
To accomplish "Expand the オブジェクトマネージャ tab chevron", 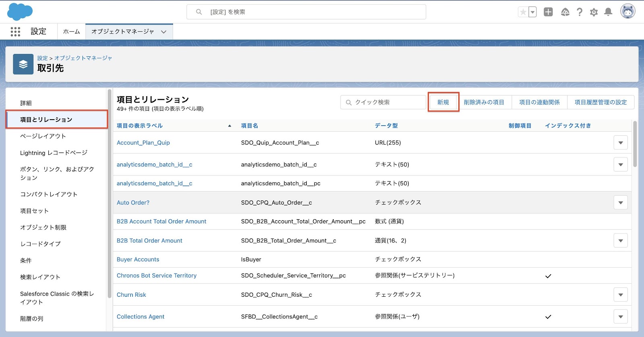I will pyautogui.click(x=164, y=32).
